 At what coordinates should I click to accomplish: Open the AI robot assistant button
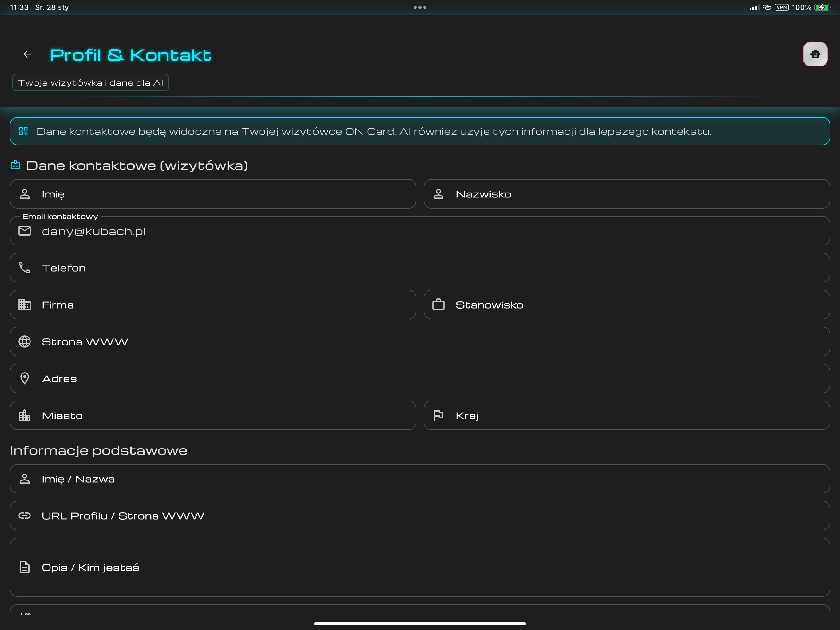(x=815, y=54)
